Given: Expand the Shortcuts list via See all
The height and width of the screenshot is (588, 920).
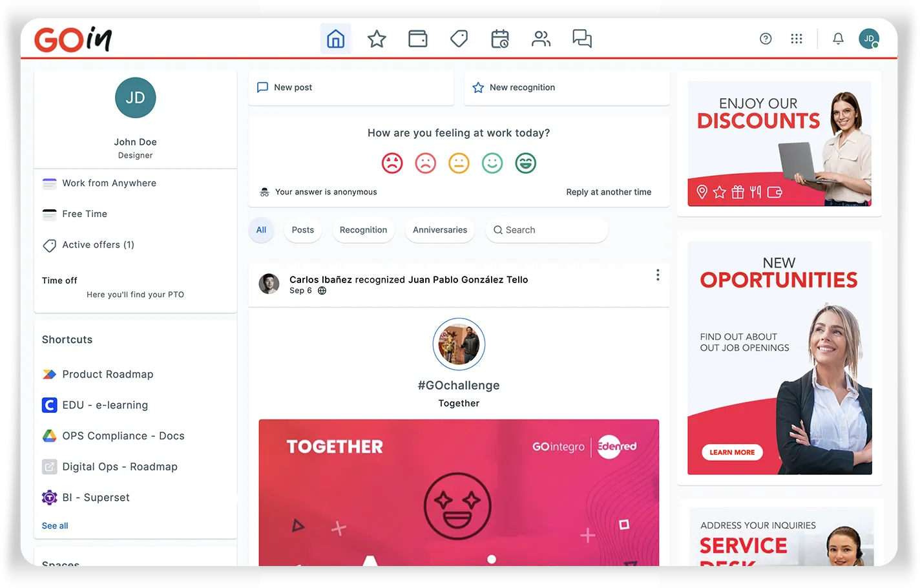Looking at the screenshot, I should point(54,525).
